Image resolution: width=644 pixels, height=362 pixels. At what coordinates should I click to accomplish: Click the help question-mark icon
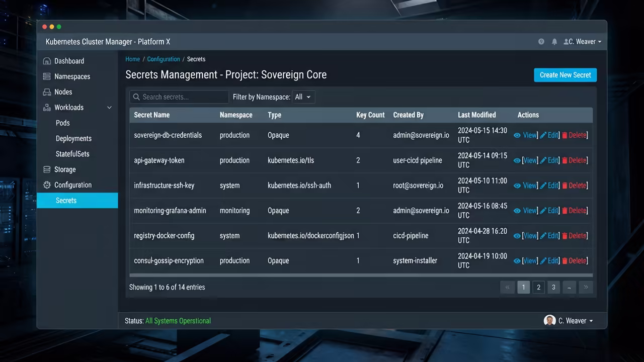coord(541,42)
